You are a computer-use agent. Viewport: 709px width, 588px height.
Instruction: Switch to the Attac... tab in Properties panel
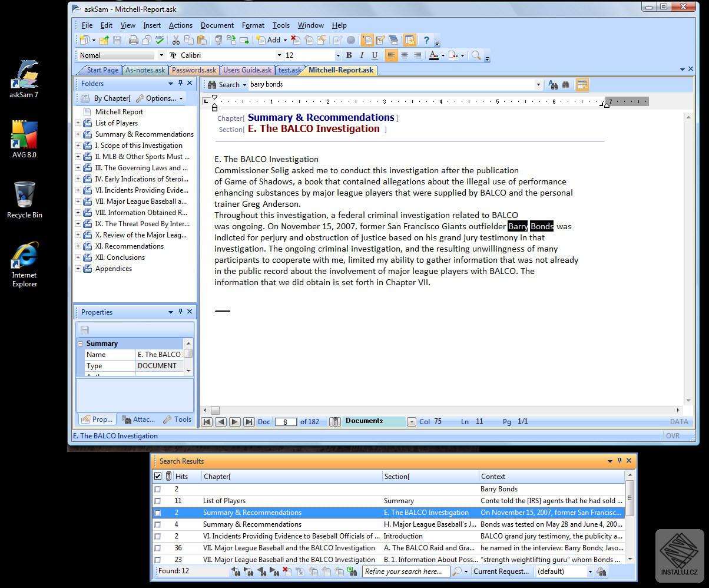tap(139, 419)
